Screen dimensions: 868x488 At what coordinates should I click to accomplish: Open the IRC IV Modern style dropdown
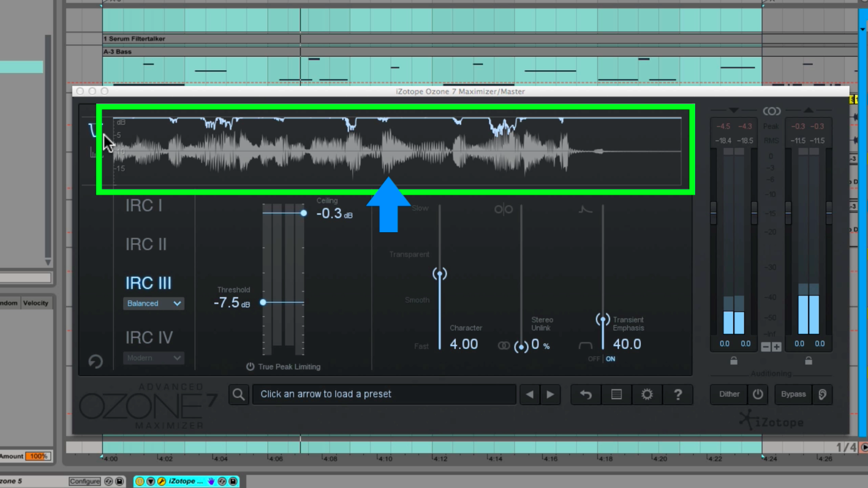click(x=154, y=358)
